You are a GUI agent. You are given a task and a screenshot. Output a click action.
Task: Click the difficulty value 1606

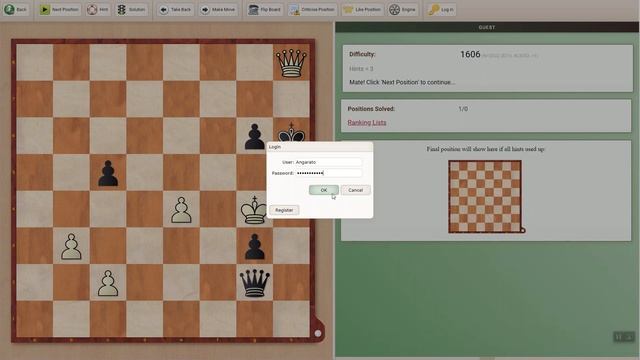tap(470, 54)
